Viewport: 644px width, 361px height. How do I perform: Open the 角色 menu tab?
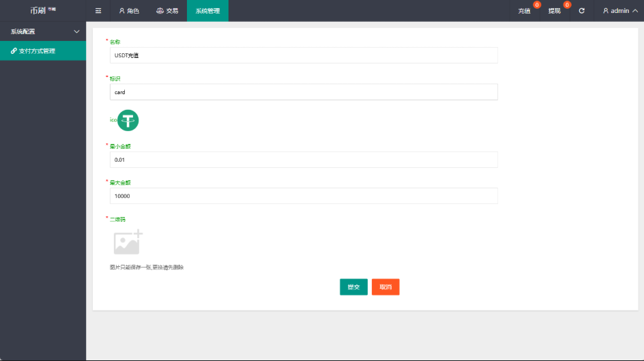coord(129,11)
